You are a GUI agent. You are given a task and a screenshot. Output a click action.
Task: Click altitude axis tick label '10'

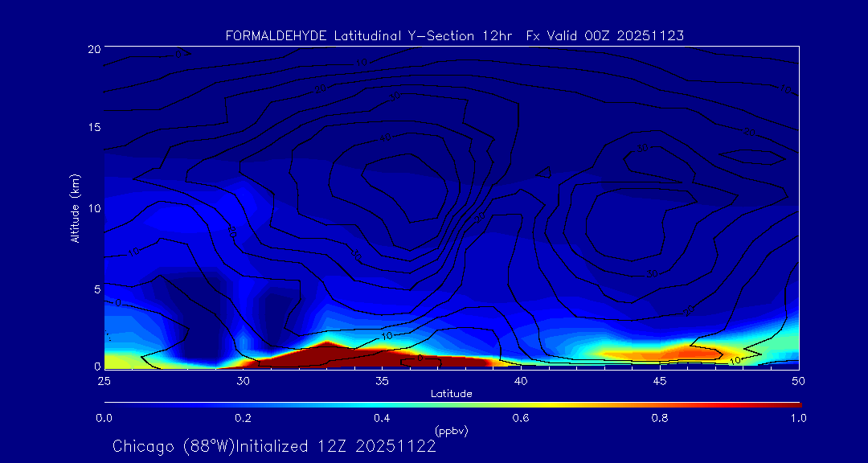[x=94, y=207]
